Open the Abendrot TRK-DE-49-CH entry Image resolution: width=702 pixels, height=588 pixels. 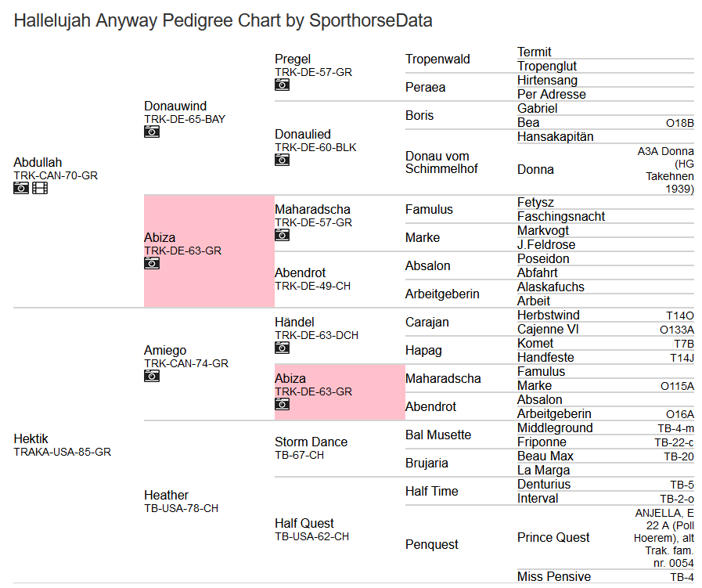coord(300,272)
